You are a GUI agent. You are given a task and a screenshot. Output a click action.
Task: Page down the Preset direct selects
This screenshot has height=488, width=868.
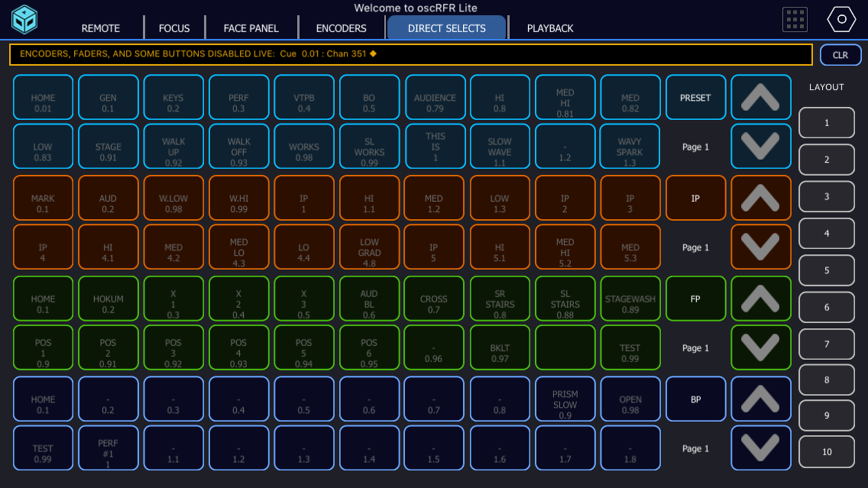(760, 146)
